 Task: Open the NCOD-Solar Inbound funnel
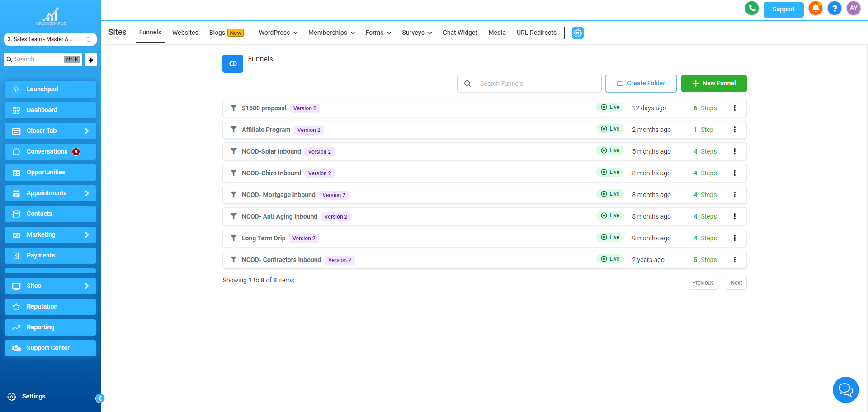pos(271,151)
